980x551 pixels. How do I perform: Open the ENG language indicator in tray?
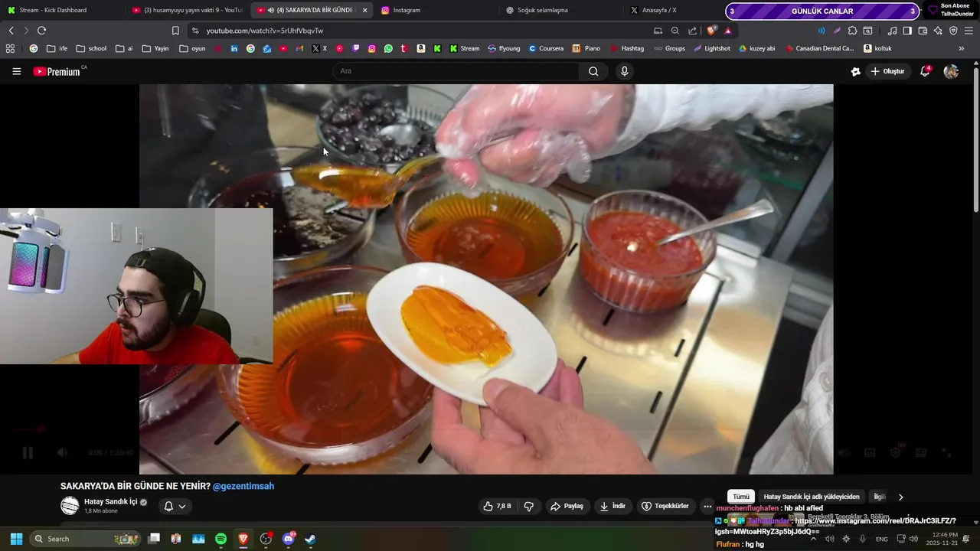pyautogui.click(x=882, y=539)
